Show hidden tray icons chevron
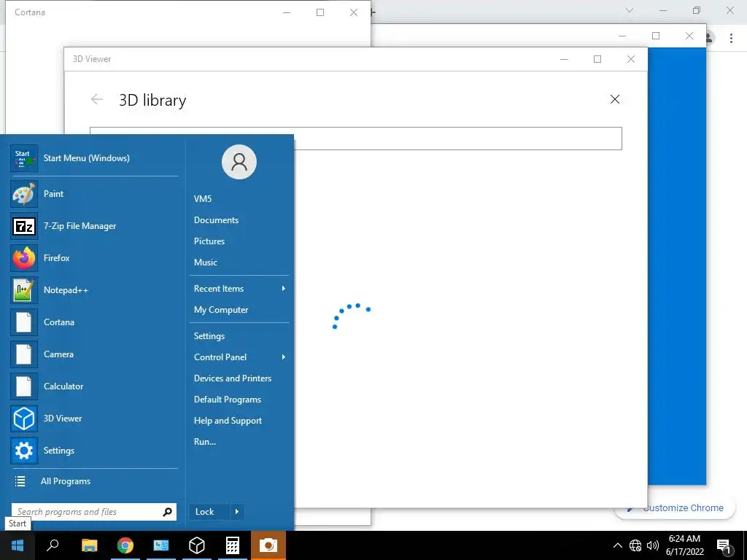Image resolution: width=747 pixels, height=560 pixels. 617,545
